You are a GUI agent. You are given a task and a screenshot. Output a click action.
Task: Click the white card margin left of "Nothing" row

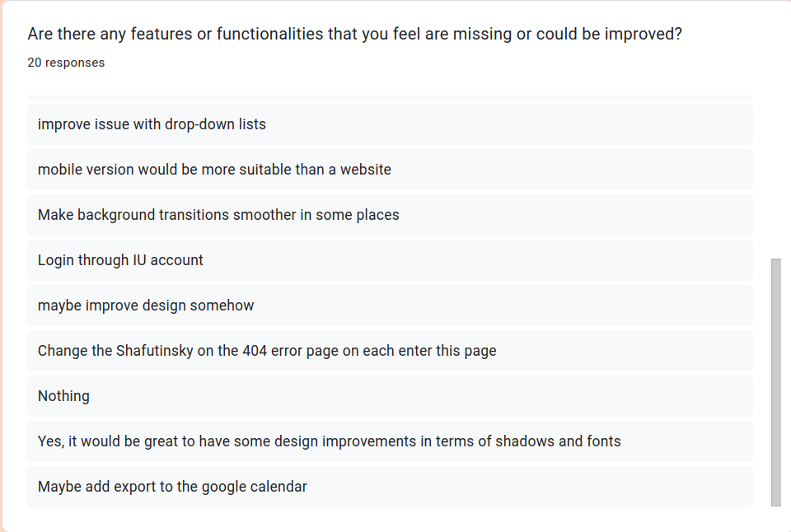tap(16, 396)
